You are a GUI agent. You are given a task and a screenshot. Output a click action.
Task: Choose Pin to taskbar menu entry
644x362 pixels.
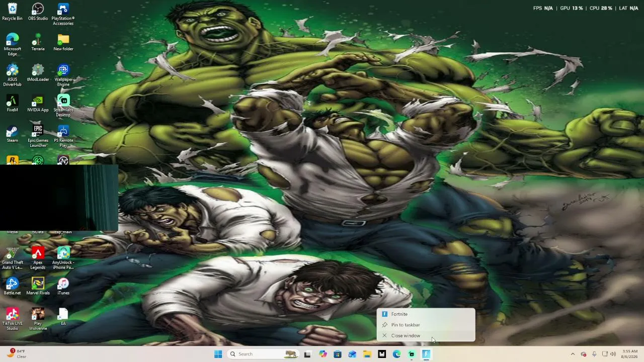[426, 325]
